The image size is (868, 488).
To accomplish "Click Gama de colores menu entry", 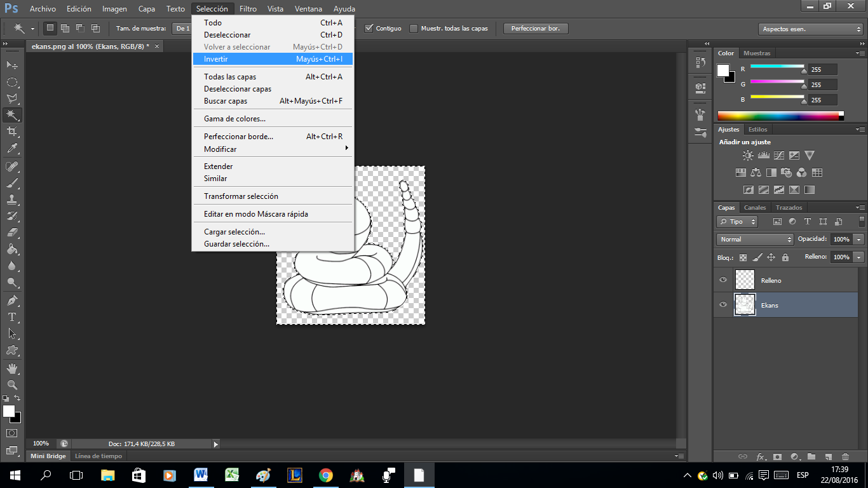I will [x=273, y=119].
